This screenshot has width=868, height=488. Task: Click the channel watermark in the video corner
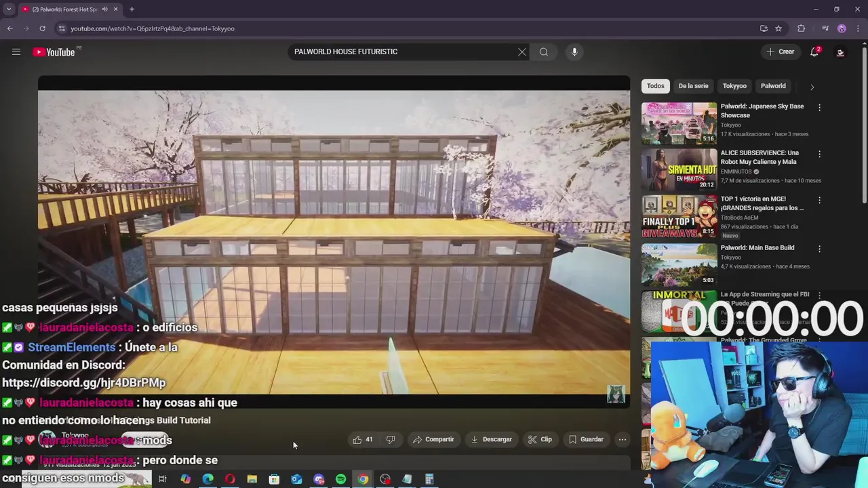[616, 394]
